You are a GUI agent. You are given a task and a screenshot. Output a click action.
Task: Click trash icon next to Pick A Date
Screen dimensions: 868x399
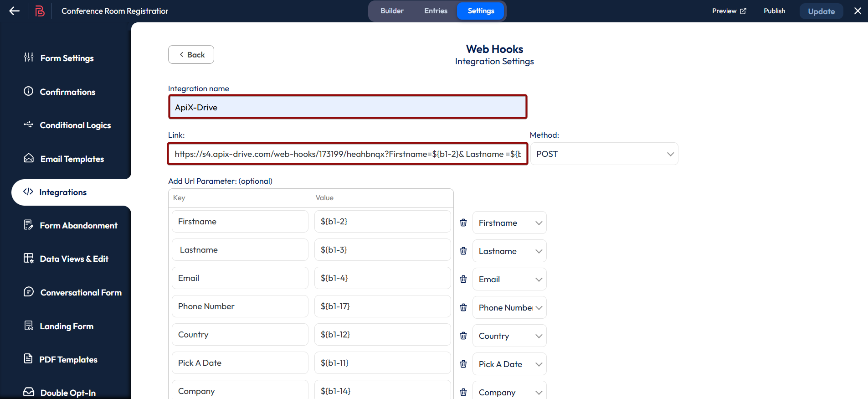463,364
